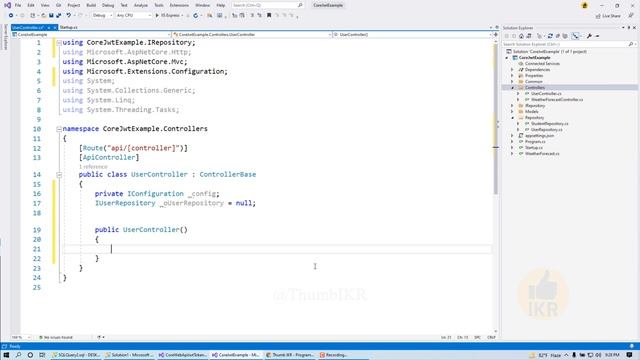Click 'No issues found' status indicator
The height and width of the screenshot is (360, 640).
pos(56,338)
